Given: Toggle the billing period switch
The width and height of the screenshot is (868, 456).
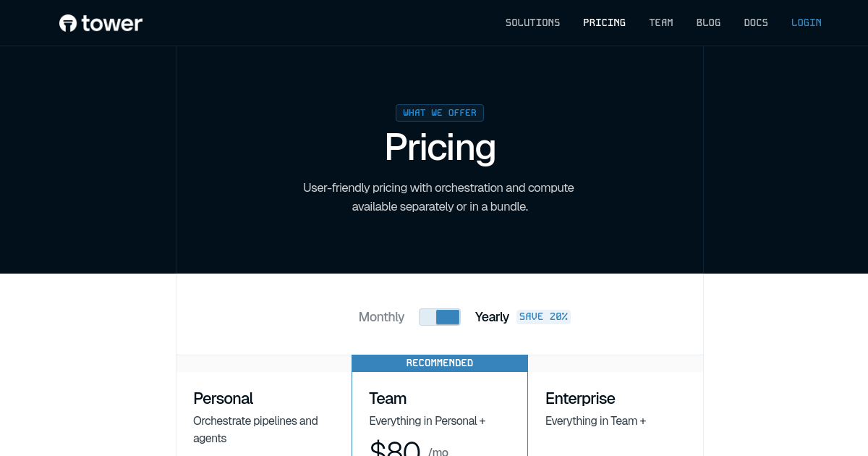Looking at the screenshot, I should [x=440, y=317].
